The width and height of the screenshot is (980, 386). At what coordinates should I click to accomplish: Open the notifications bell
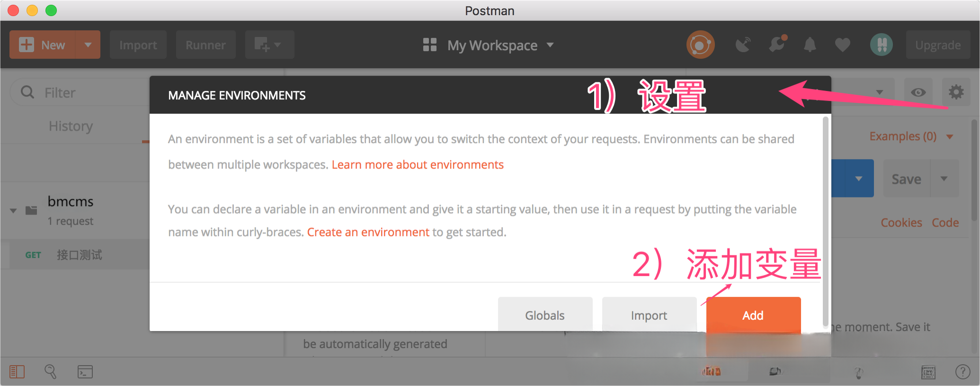pos(810,45)
